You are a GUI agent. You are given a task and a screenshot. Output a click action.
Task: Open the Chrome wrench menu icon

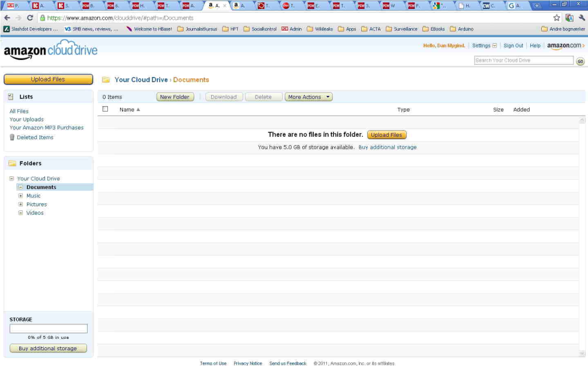(x=581, y=18)
